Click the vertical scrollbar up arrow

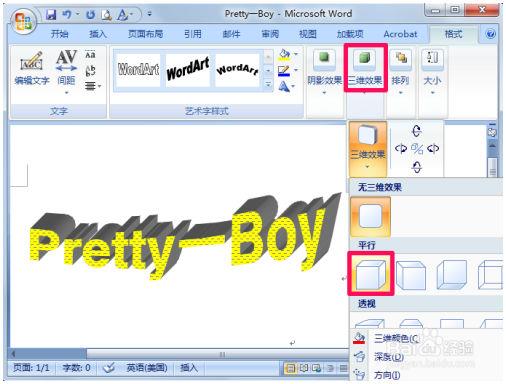coord(493,146)
